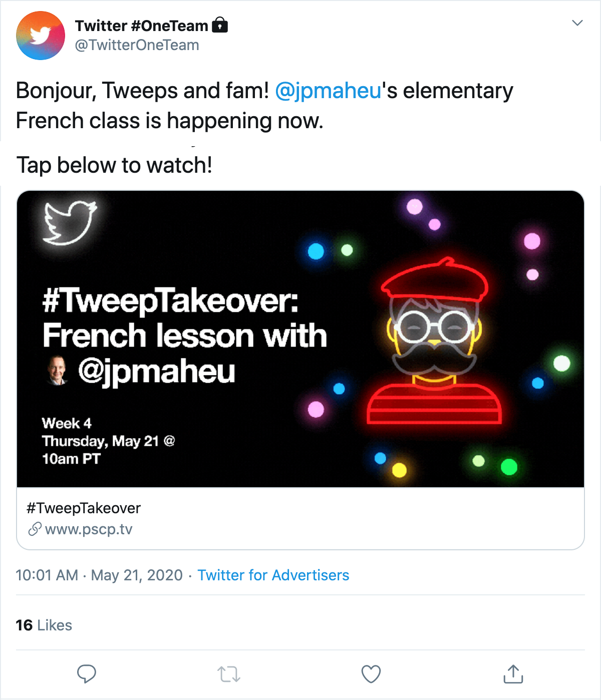The image size is (601, 700).
Task: Click the white Twitter bird logo in card
Action: click(70, 223)
